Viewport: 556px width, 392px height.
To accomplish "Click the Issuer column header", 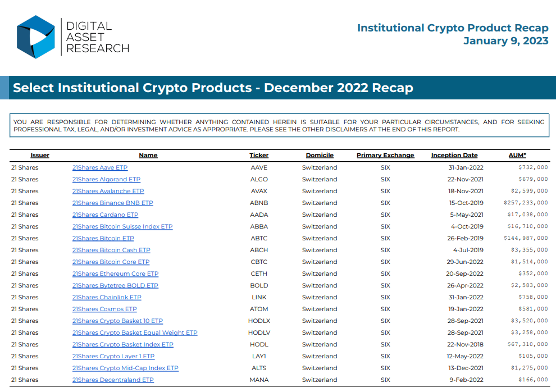I will click(40, 155).
